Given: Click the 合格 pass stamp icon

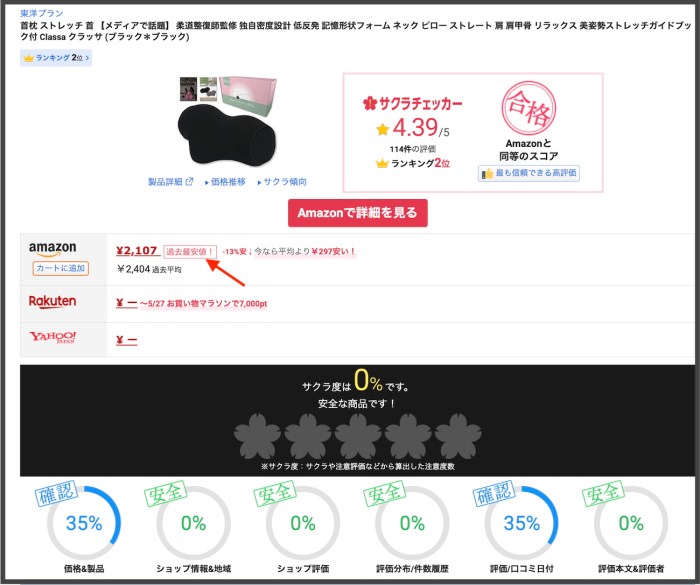Looking at the screenshot, I should (x=529, y=108).
